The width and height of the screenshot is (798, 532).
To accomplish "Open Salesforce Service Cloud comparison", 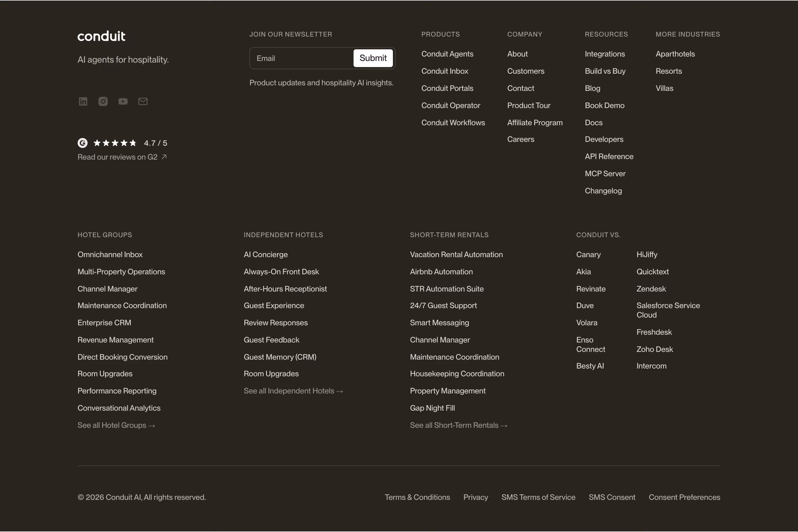I will (668, 310).
